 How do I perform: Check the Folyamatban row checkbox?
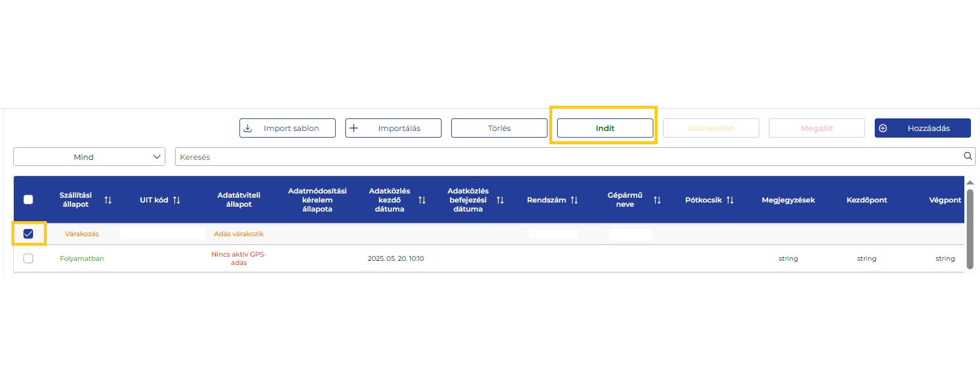(28, 258)
